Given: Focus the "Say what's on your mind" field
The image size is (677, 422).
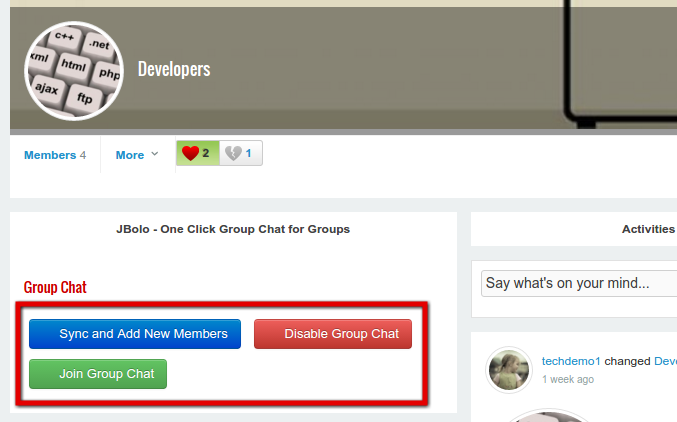Looking at the screenshot, I should (x=578, y=283).
